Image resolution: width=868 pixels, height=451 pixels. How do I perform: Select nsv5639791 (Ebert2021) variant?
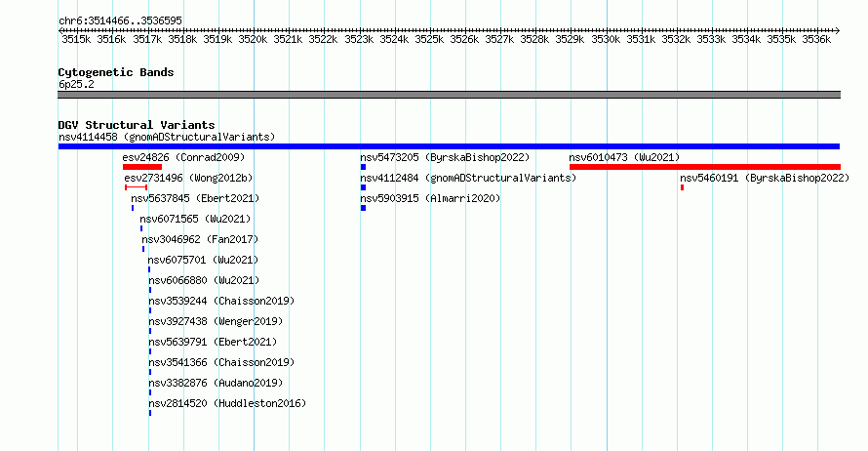click(213, 342)
